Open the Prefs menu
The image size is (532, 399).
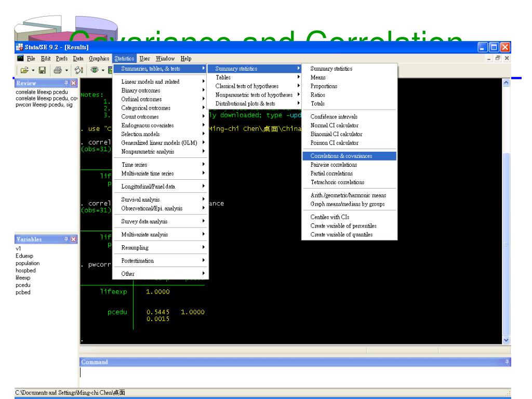pyautogui.click(x=61, y=58)
